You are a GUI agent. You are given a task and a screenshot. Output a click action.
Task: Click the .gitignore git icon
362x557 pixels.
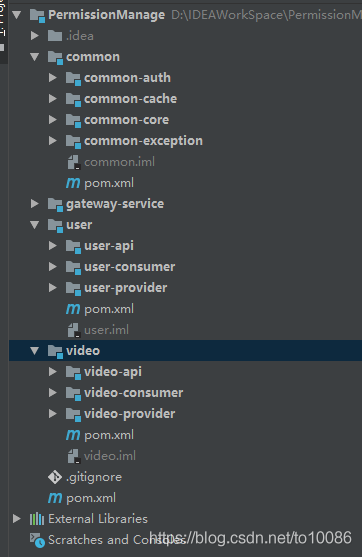tap(55, 477)
